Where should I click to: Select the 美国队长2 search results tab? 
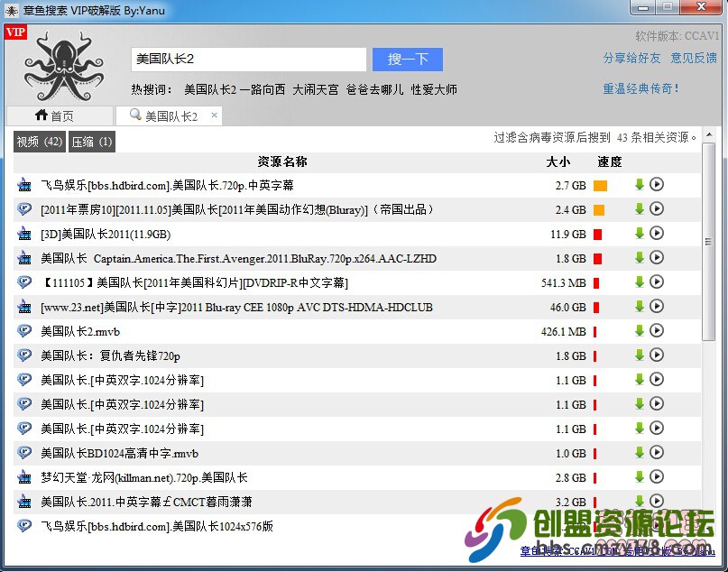(169, 115)
